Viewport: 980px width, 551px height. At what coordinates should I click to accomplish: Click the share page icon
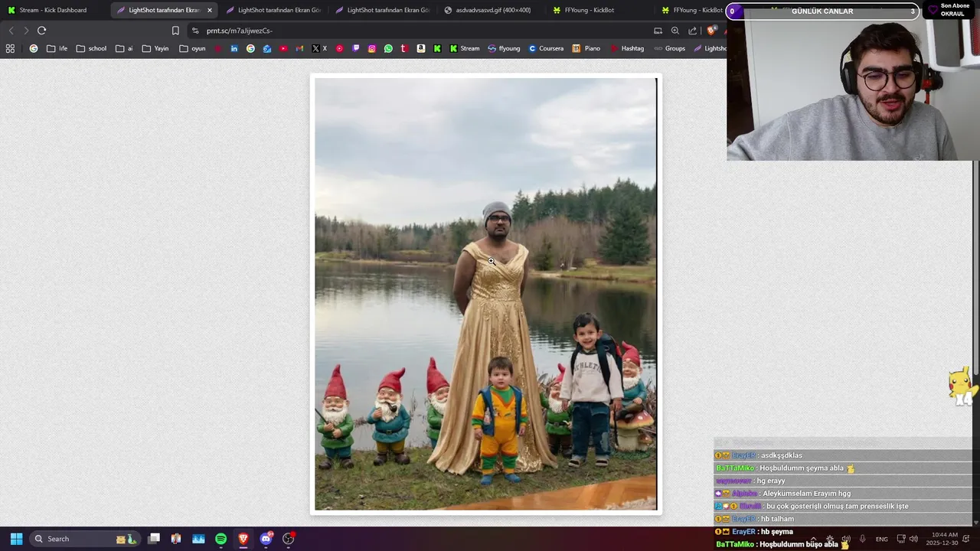coord(693,31)
